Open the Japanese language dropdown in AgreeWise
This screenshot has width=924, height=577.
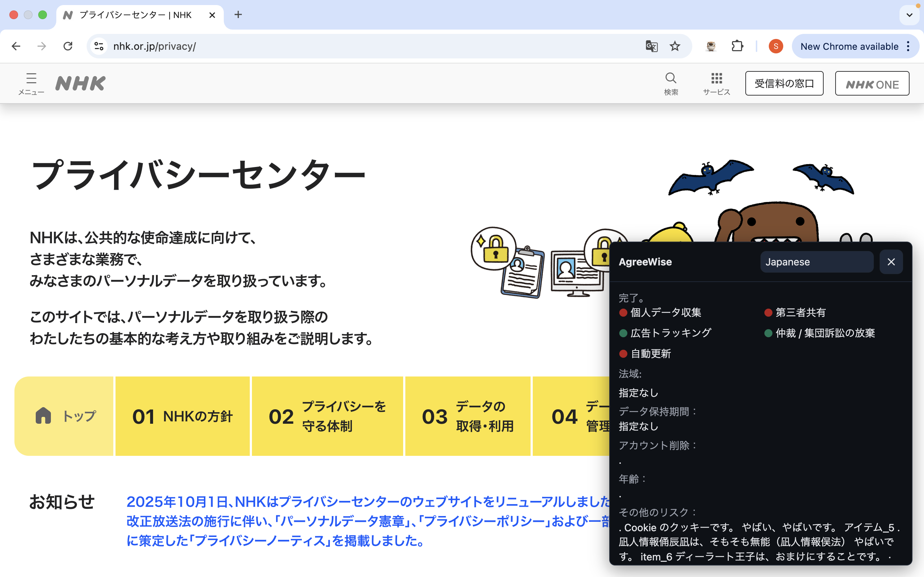pyautogui.click(x=816, y=262)
